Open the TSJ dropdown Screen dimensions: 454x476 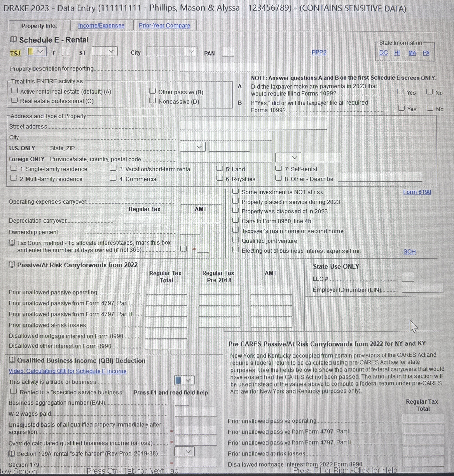[x=40, y=52]
